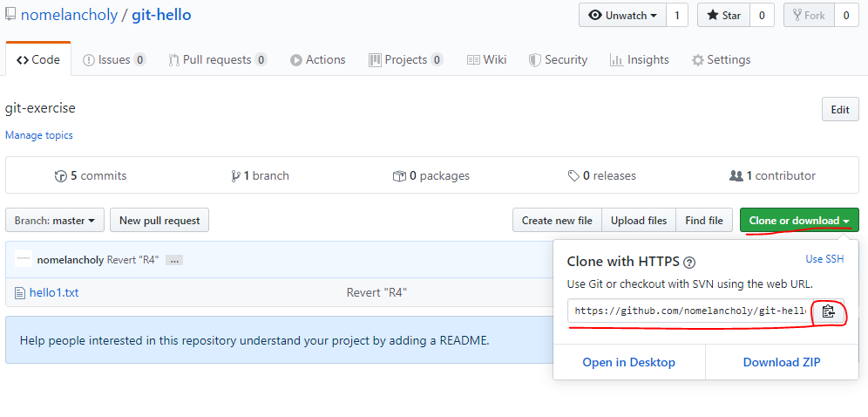Open the Pull requests tab
868x417 pixels.
point(218,60)
